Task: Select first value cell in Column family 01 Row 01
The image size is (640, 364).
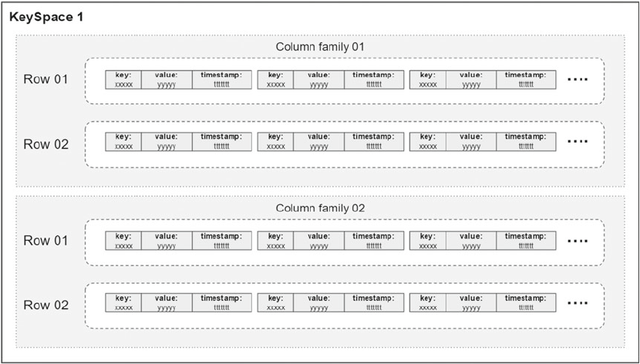Action: [167, 79]
